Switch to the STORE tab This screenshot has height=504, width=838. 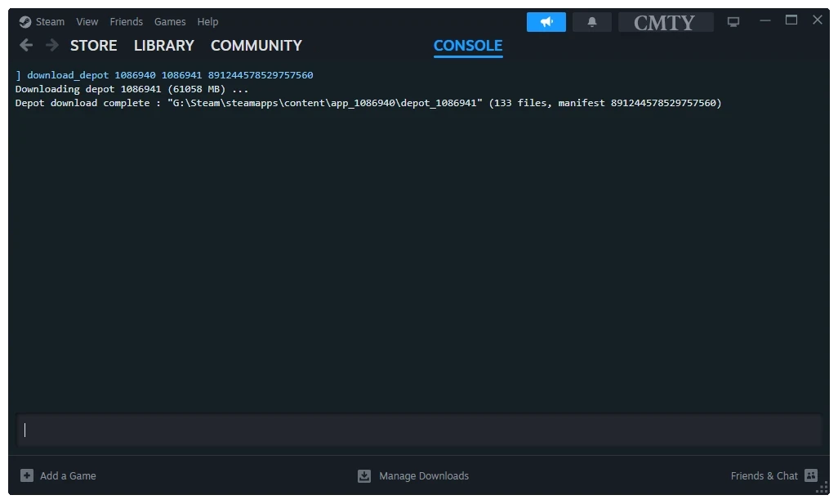pyautogui.click(x=94, y=46)
